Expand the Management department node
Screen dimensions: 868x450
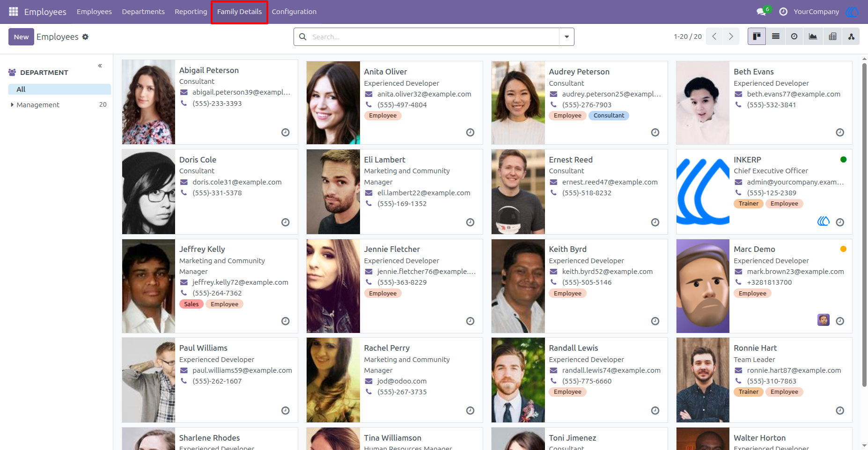coord(12,105)
